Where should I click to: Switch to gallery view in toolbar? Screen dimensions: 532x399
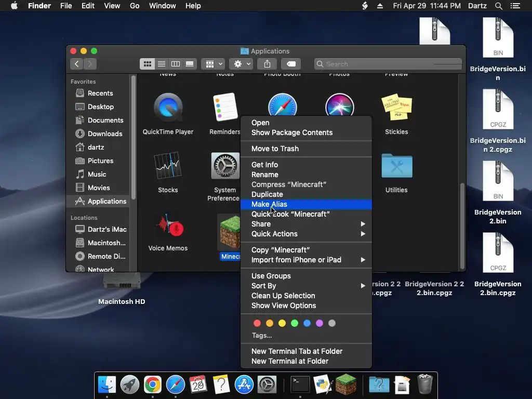point(190,64)
